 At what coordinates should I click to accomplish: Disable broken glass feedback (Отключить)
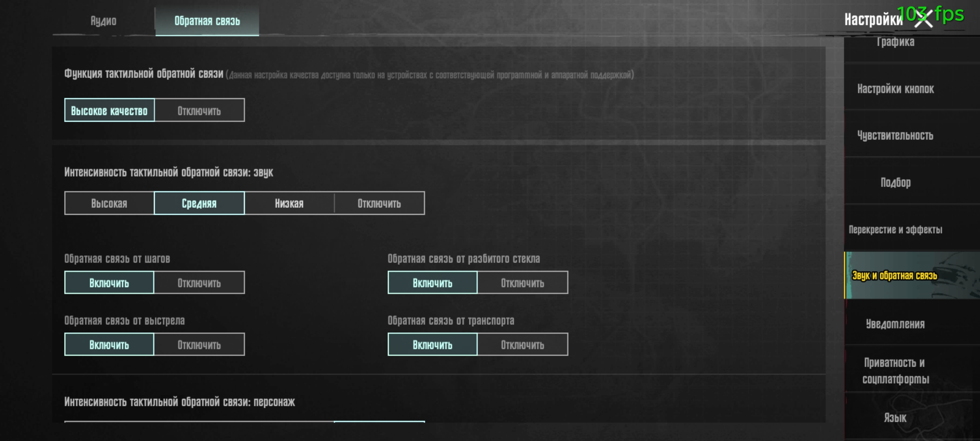coord(522,283)
